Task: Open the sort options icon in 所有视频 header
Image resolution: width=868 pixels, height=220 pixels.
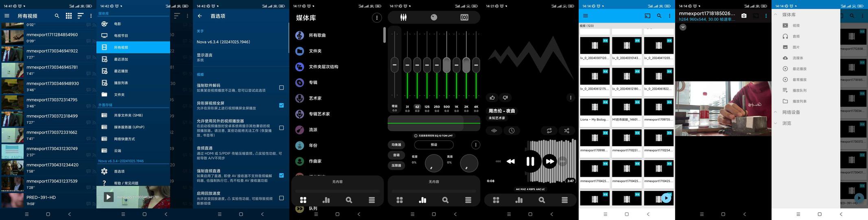Action: [x=80, y=16]
